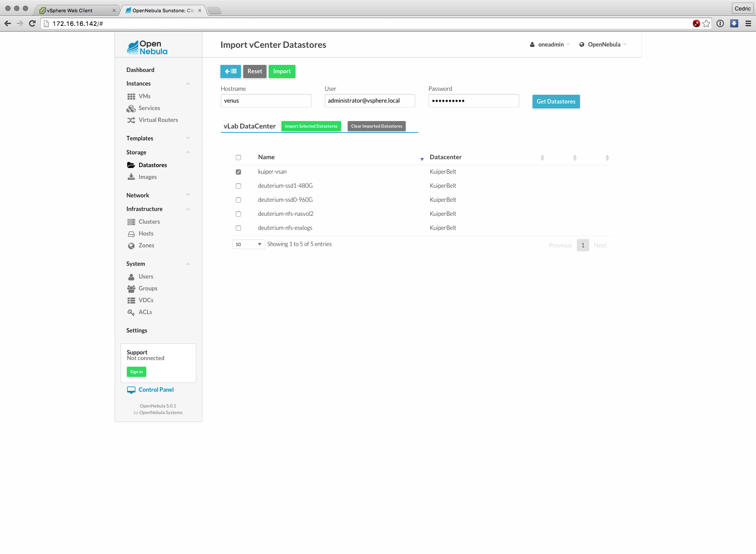The width and height of the screenshot is (756, 554).
Task: Check the deuterium-ssd1-480G checkbox
Action: pos(238,186)
